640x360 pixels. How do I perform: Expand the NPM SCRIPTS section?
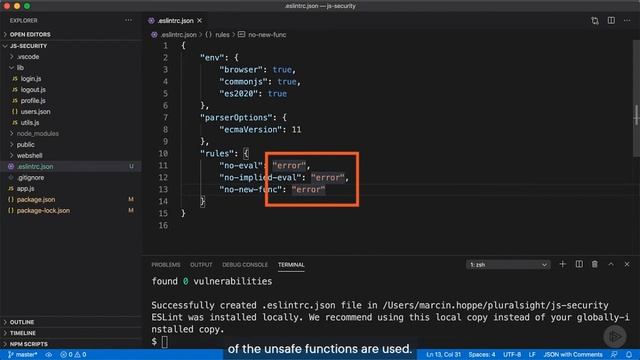click(x=28, y=344)
